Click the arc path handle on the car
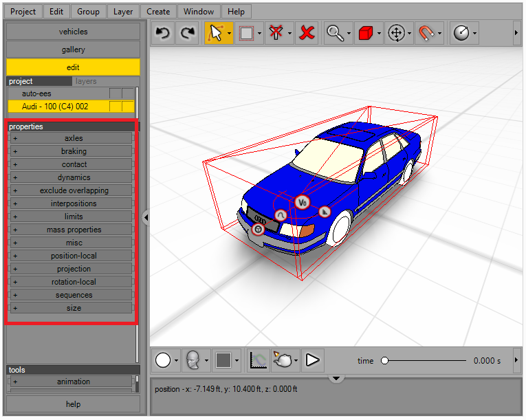 click(x=281, y=215)
